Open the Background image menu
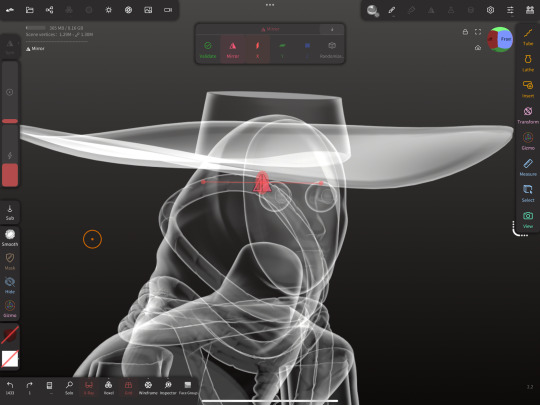 148,10
